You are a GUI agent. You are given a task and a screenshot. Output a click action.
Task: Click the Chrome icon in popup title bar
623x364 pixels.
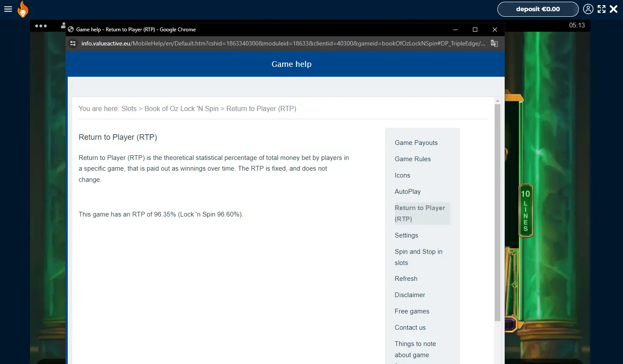[71, 30]
